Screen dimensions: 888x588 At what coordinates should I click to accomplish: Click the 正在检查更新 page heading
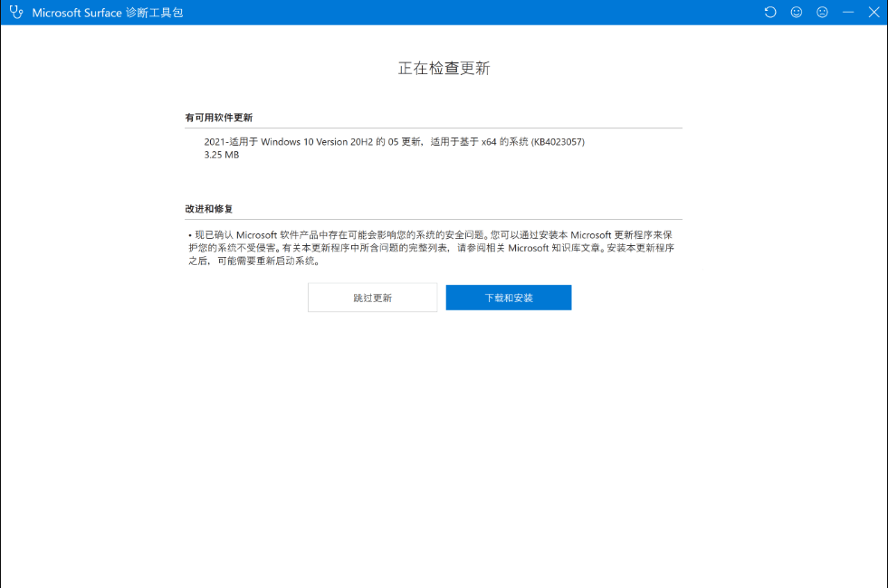(x=444, y=68)
